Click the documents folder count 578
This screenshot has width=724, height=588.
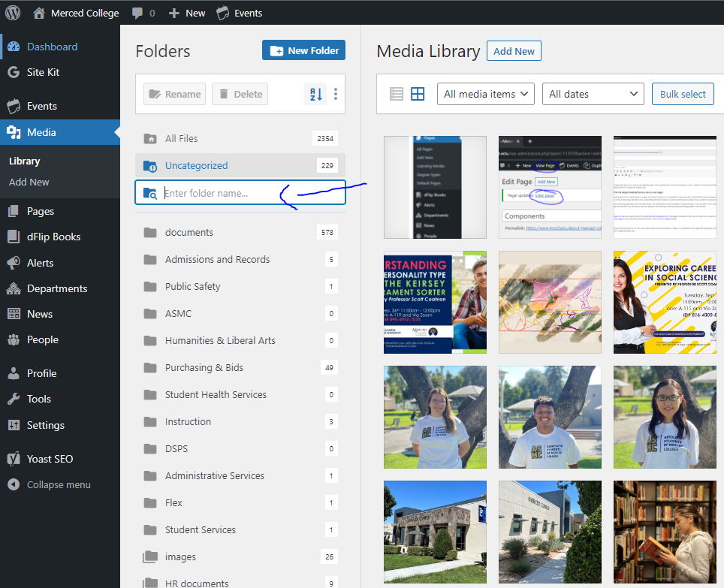pyautogui.click(x=327, y=233)
